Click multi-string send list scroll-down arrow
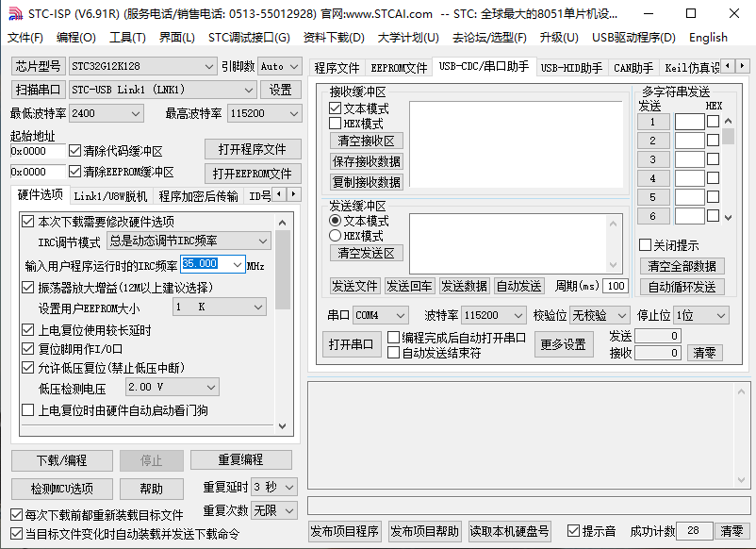The height and width of the screenshot is (549, 756). click(x=728, y=218)
